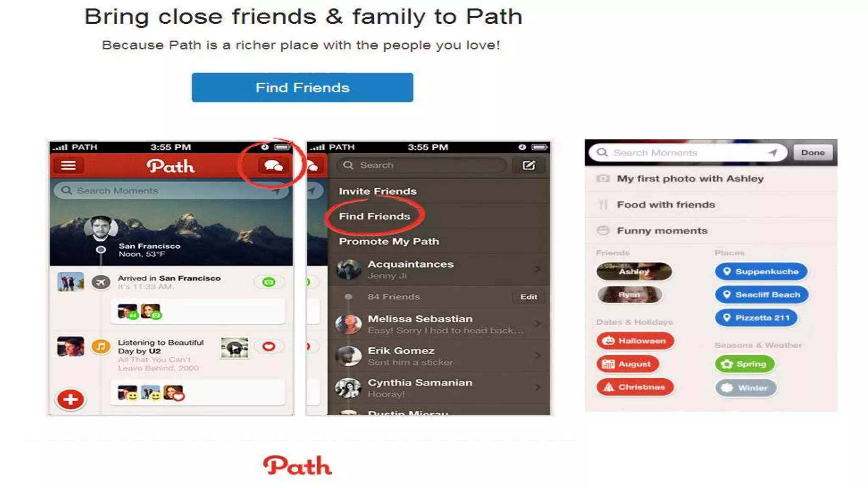Tap the red plus add moment button
868x488 pixels.
tap(70, 399)
